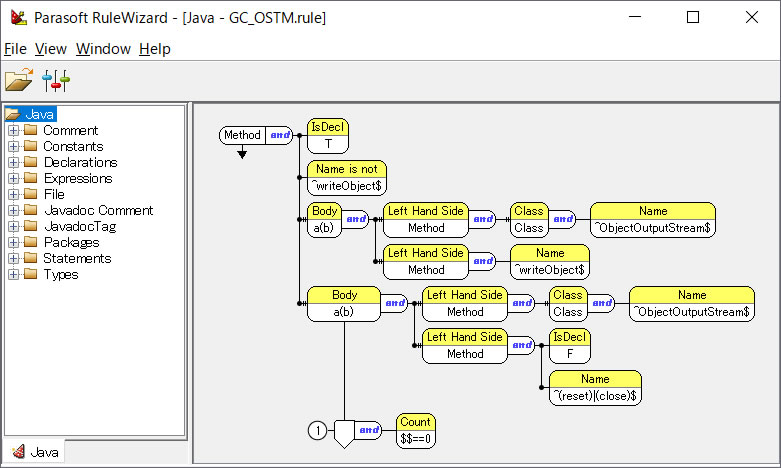Select the IsDecl T node
Screen dimensions: 781x468
click(x=328, y=135)
